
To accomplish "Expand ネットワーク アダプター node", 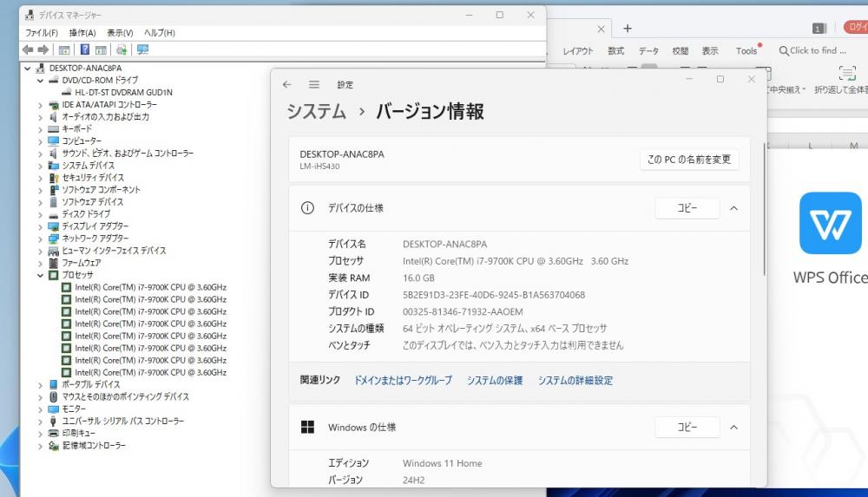I will point(41,239).
